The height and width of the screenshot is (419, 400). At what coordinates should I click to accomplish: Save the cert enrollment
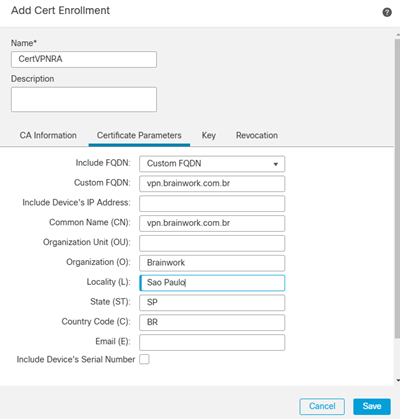pyautogui.click(x=372, y=406)
